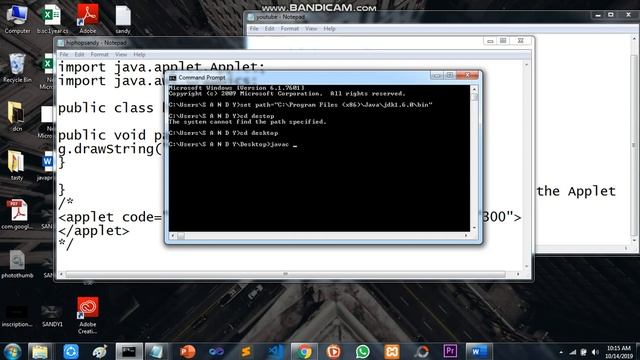Open the photothumb file icon
This screenshot has height=360, width=640.
(x=17, y=263)
